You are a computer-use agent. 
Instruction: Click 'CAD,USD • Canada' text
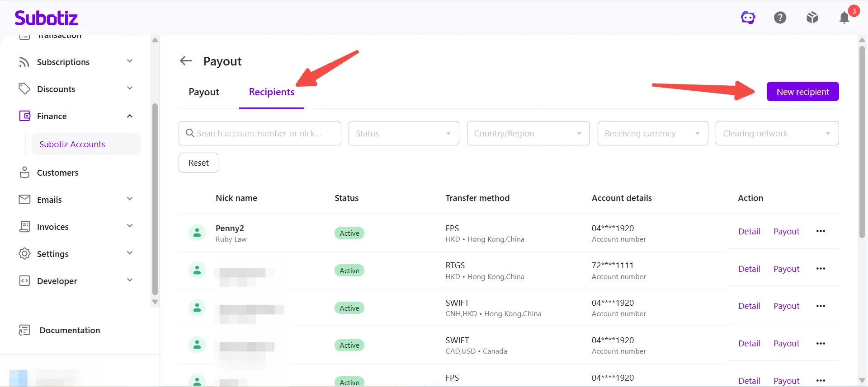point(476,351)
